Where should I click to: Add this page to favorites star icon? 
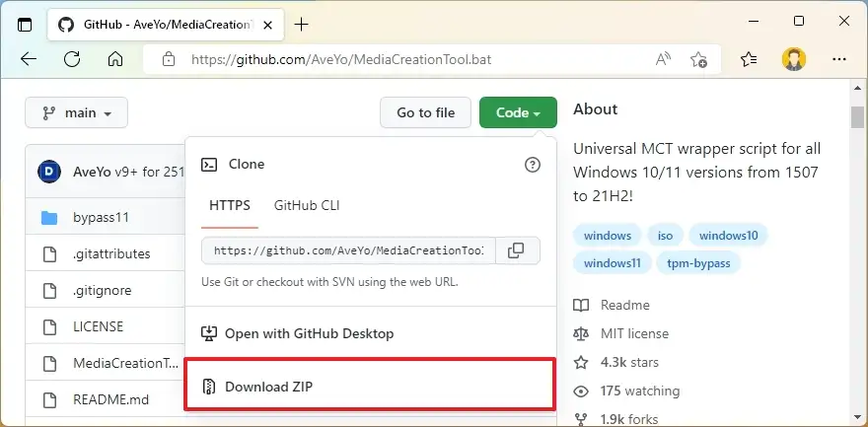(x=698, y=59)
